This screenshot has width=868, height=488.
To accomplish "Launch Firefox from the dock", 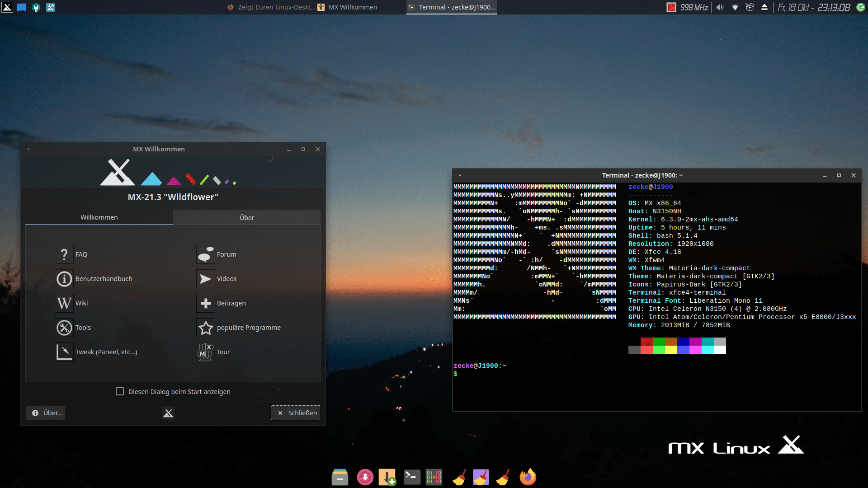I will point(528,477).
